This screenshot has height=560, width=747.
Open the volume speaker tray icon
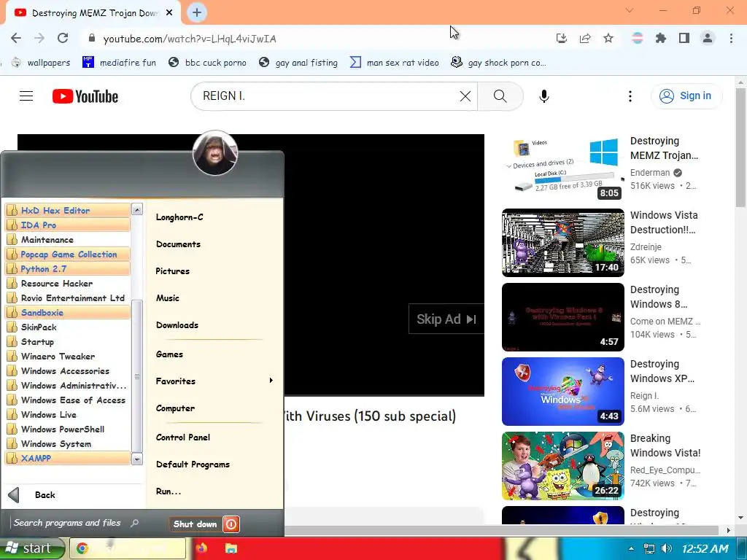[x=667, y=548]
